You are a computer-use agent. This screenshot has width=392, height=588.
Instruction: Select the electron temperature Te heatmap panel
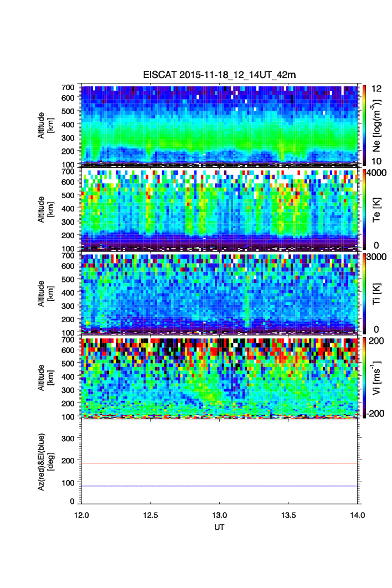(x=220, y=209)
